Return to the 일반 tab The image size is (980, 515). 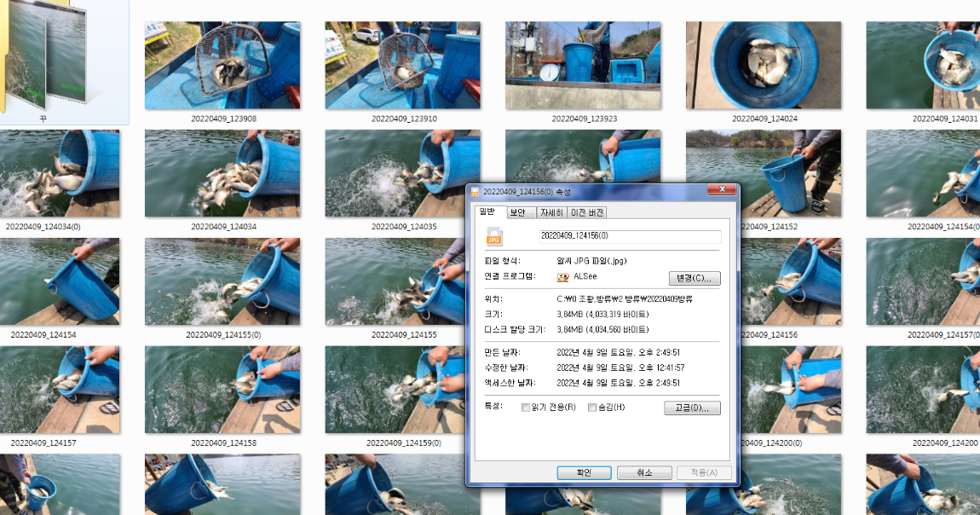click(488, 211)
